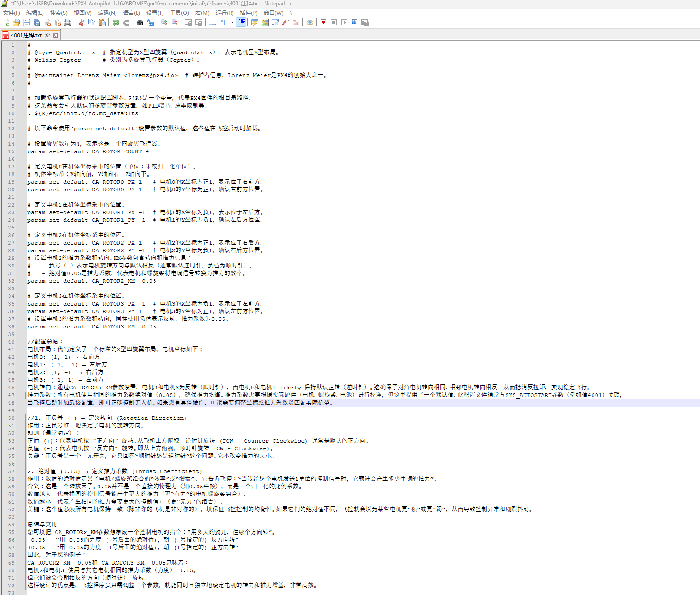Click the Print toolbar icon
The width and height of the screenshot is (700, 595).
[68, 22]
